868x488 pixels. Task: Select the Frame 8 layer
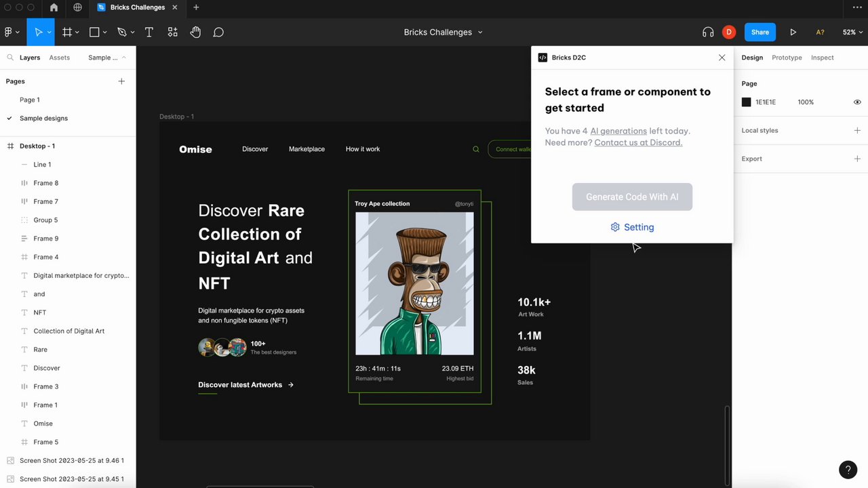click(46, 183)
